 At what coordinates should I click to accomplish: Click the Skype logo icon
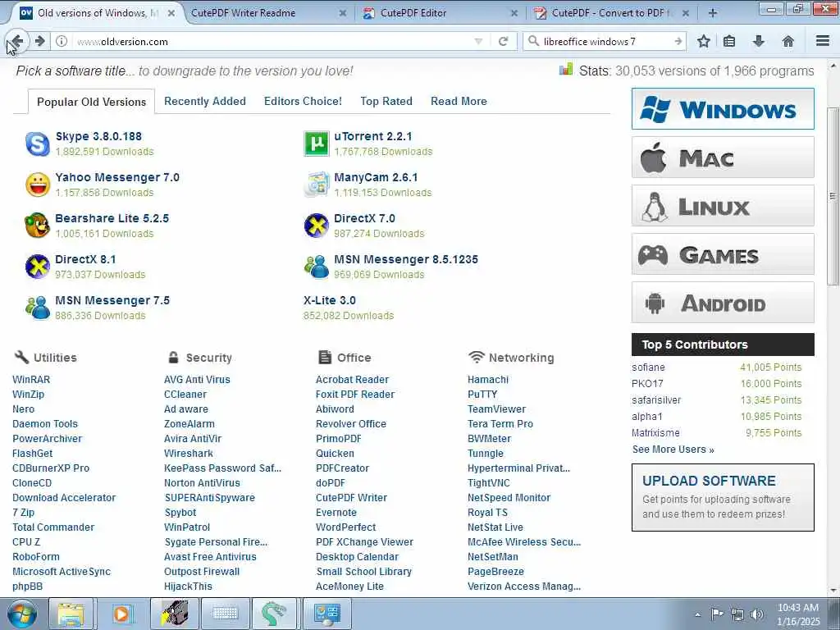pyautogui.click(x=38, y=144)
